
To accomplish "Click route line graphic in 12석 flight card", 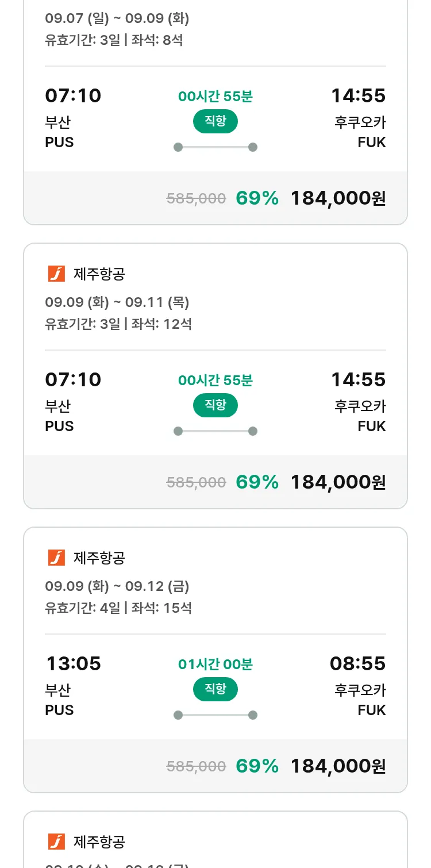I will point(215,431).
